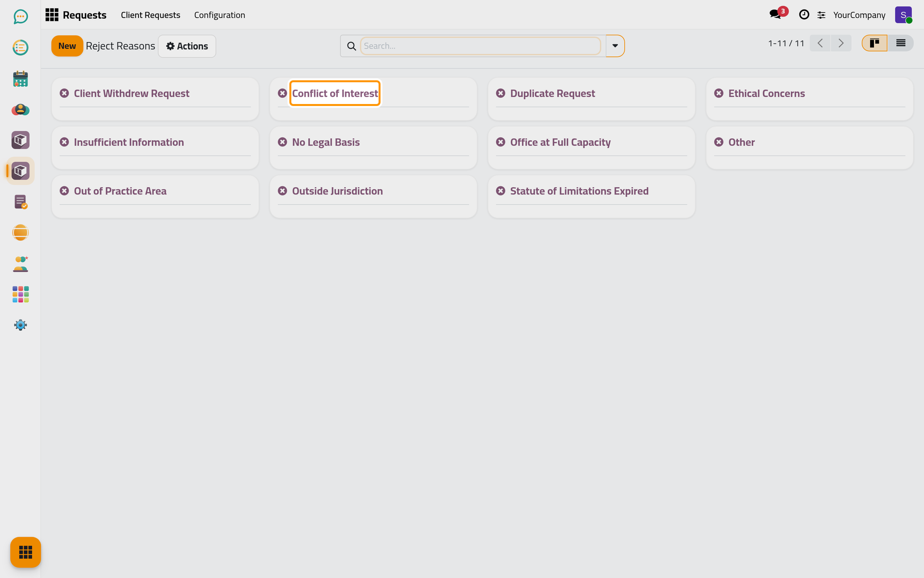Create a New reject reason
The height and width of the screenshot is (578, 924).
click(67, 46)
